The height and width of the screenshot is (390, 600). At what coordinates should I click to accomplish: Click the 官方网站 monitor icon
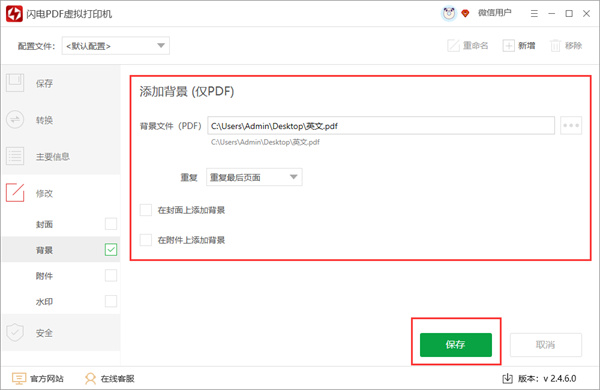[x=19, y=379]
